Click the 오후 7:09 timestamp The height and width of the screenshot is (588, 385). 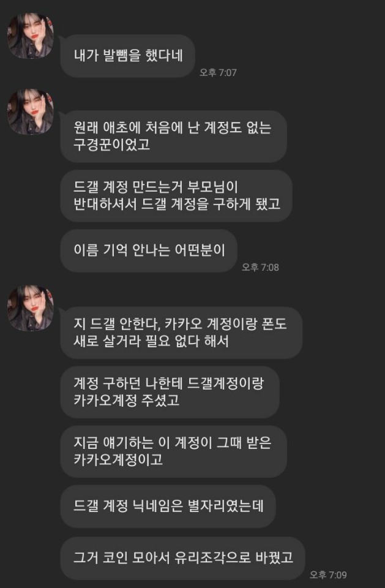tap(328, 575)
